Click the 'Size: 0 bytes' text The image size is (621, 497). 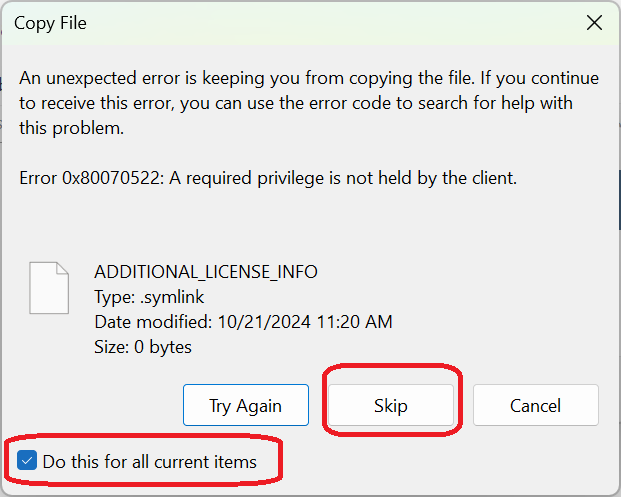(x=143, y=347)
